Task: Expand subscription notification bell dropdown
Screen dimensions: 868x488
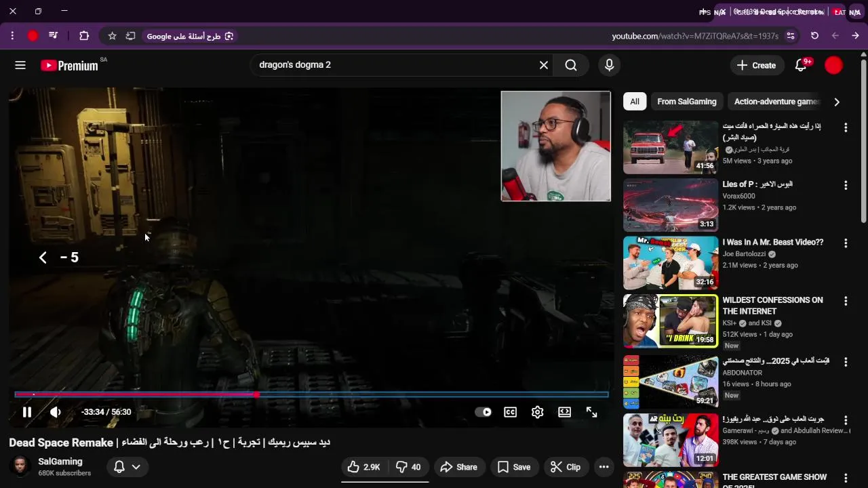Action: point(127,467)
